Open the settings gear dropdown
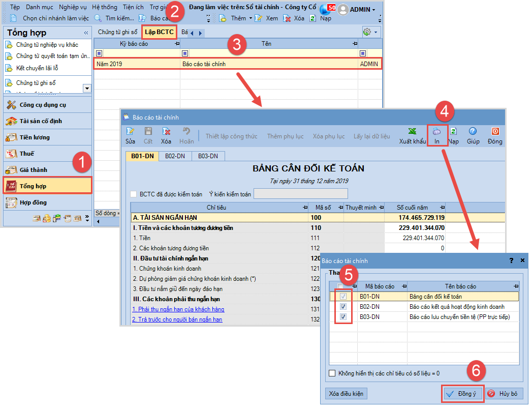The width and height of the screenshot is (532, 408). 376,32
